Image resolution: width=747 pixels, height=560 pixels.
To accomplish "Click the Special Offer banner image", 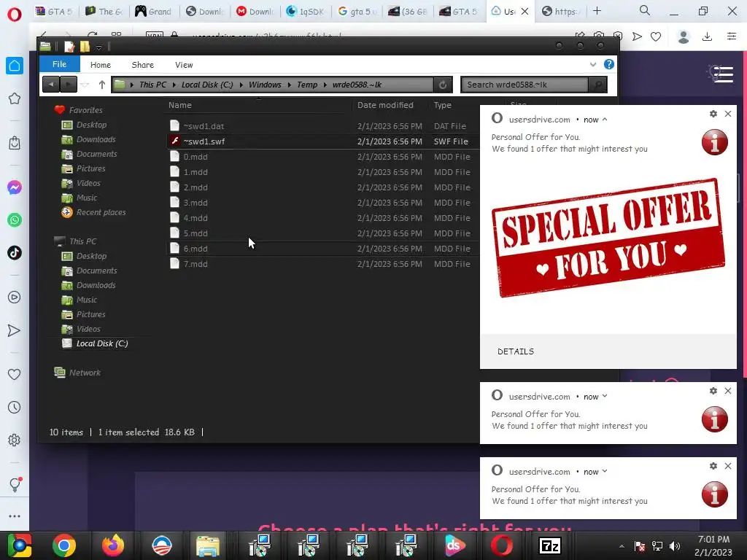I will pos(608,238).
